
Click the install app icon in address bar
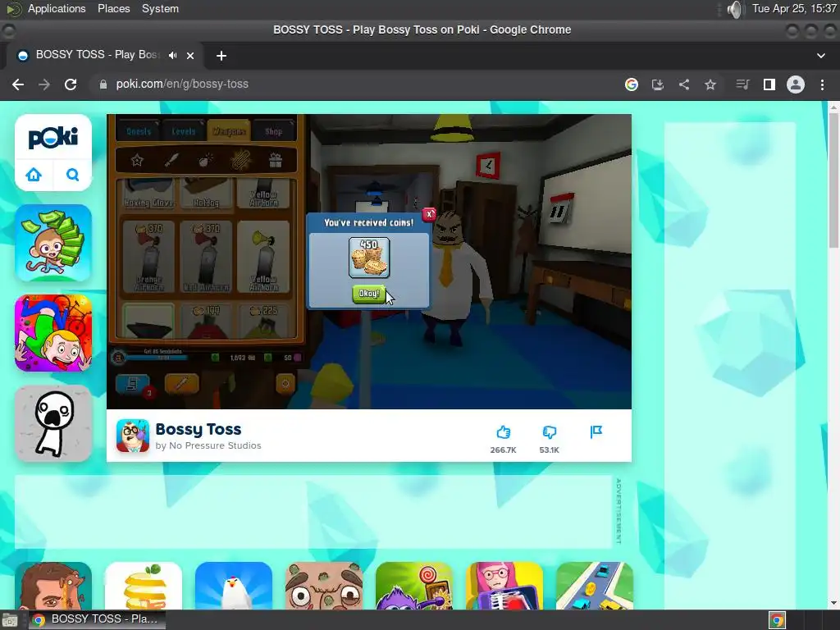pyautogui.click(x=657, y=84)
